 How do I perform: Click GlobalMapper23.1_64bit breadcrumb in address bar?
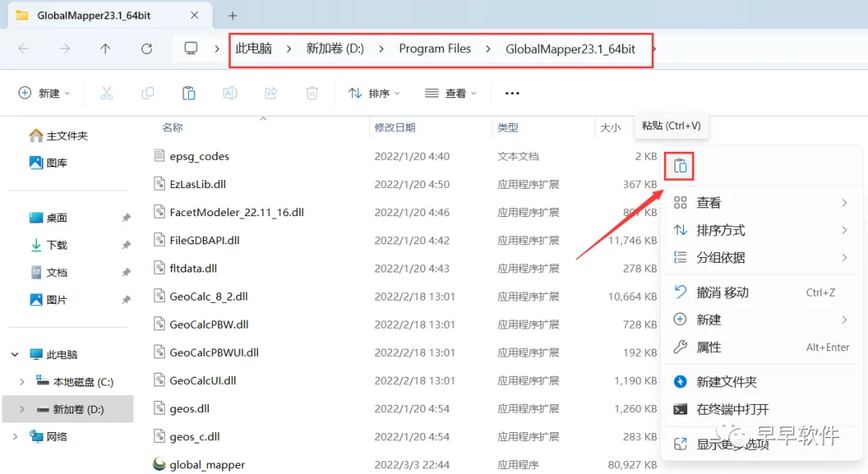click(570, 49)
